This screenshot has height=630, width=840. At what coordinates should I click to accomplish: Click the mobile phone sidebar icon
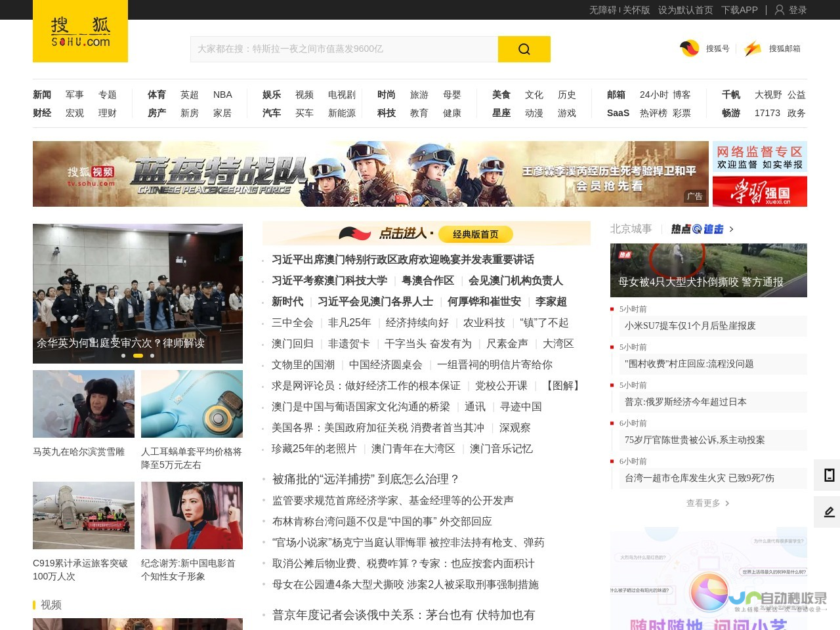pos(829,475)
